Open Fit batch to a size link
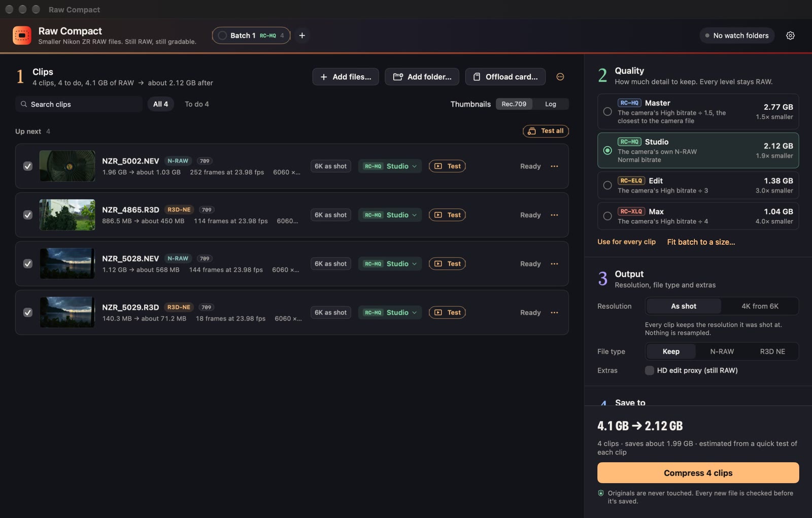 (x=701, y=242)
